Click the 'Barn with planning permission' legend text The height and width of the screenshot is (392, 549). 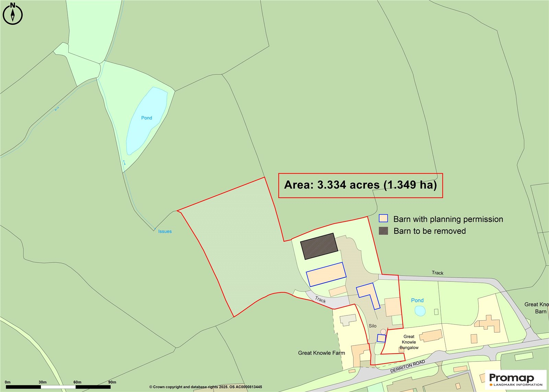[448, 219]
